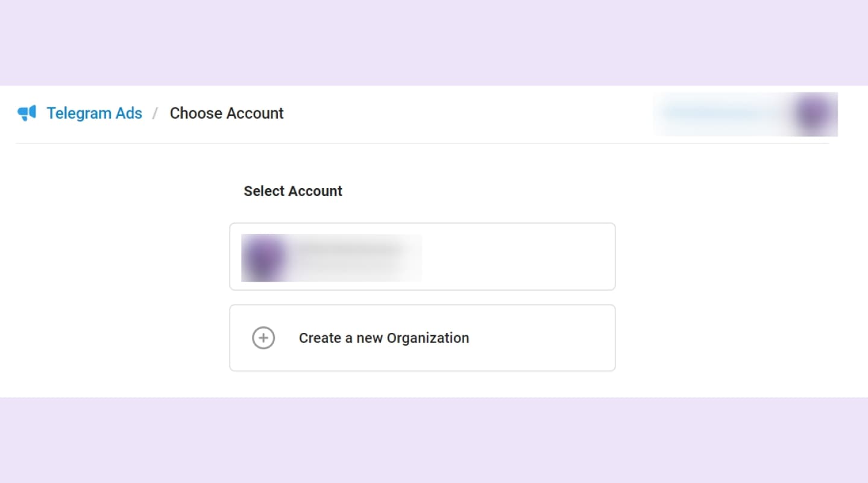The height and width of the screenshot is (483, 868).
Task: Select Create a new Organization option
Action: pyautogui.click(x=423, y=338)
